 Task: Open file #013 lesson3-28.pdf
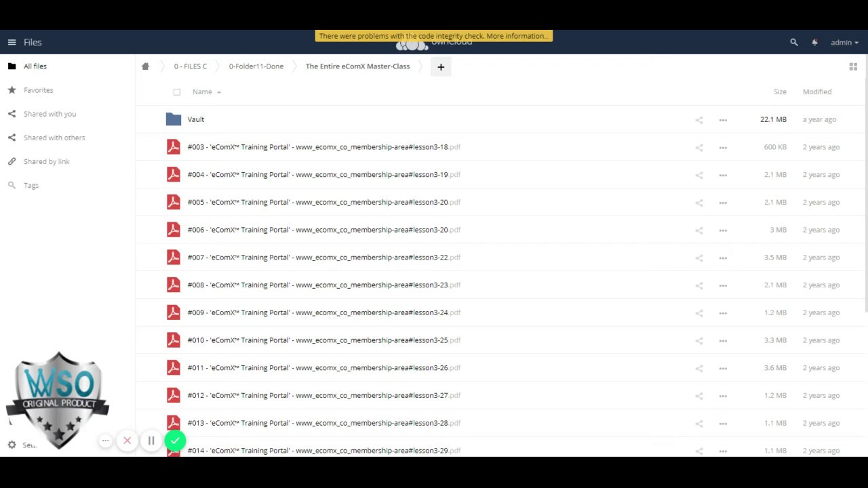(x=324, y=423)
